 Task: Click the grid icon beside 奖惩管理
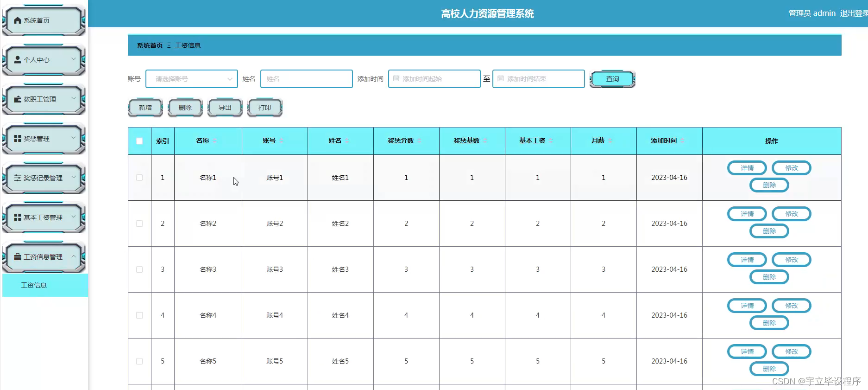[x=18, y=139]
